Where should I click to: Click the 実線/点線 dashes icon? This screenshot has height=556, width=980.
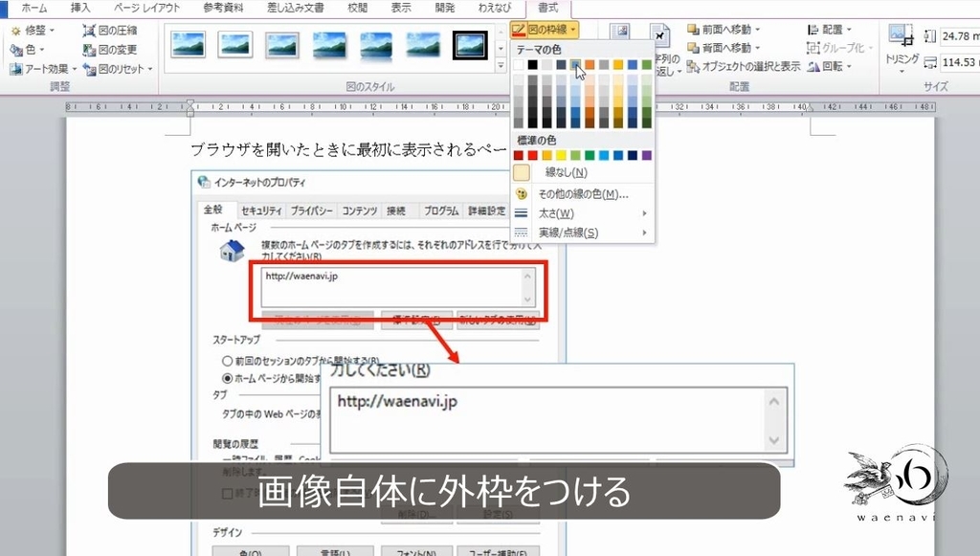pyautogui.click(x=522, y=233)
